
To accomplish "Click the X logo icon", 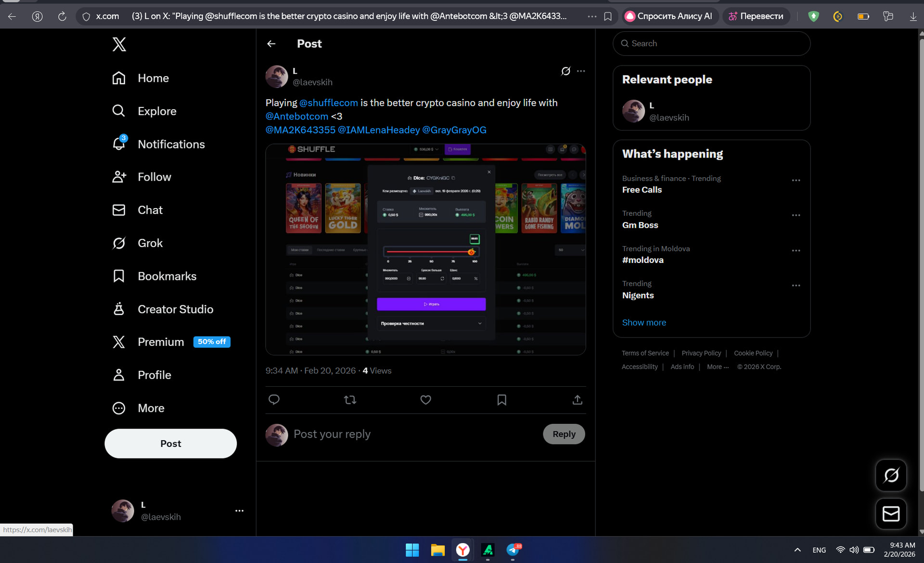I will pos(119,44).
